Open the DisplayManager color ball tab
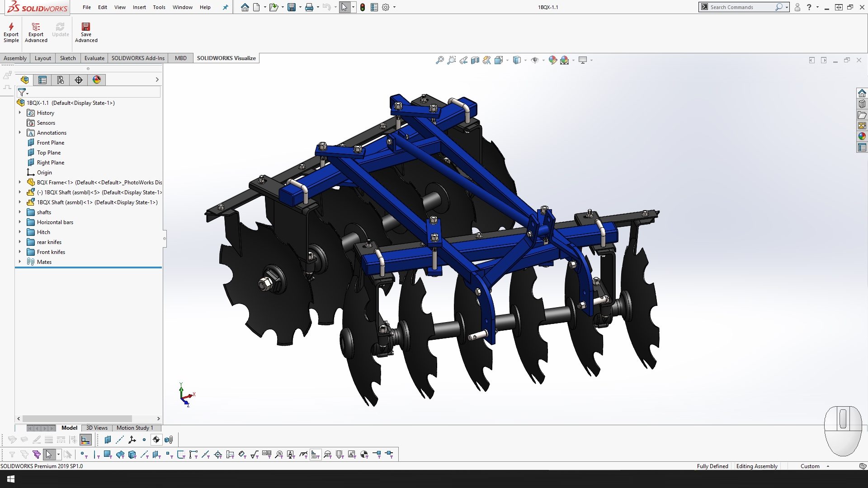This screenshot has width=868, height=488. click(97, 80)
